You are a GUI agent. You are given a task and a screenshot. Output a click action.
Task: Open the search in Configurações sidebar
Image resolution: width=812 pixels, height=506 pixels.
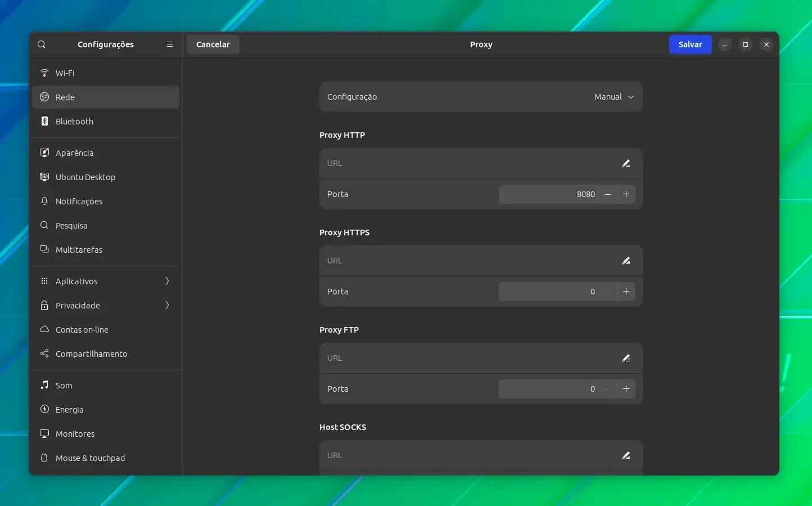point(42,44)
